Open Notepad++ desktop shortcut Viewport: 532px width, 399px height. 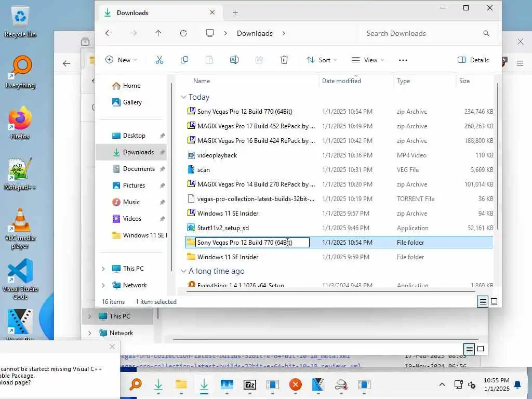tap(20, 174)
